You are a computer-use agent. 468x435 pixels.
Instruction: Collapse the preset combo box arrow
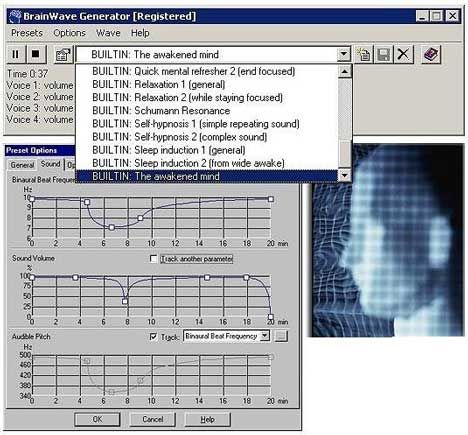pyautogui.click(x=343, y=54)
